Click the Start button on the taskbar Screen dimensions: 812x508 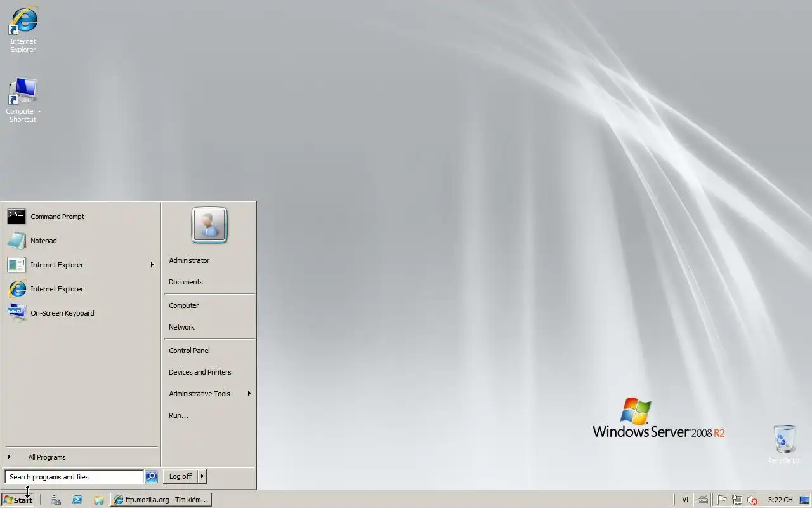pos(18,500)
